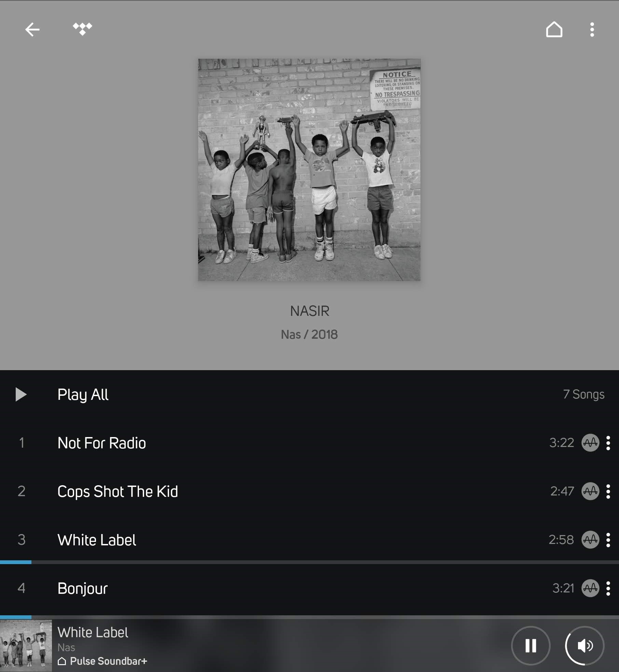The height and width of the screenshot is (672, 619).
Task: Open options menu for Cops Shot The Kid
Action: (x=608, y=491)
